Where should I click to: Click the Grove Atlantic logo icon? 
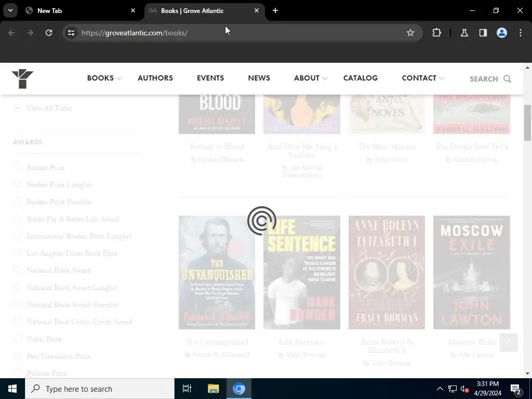22,79
